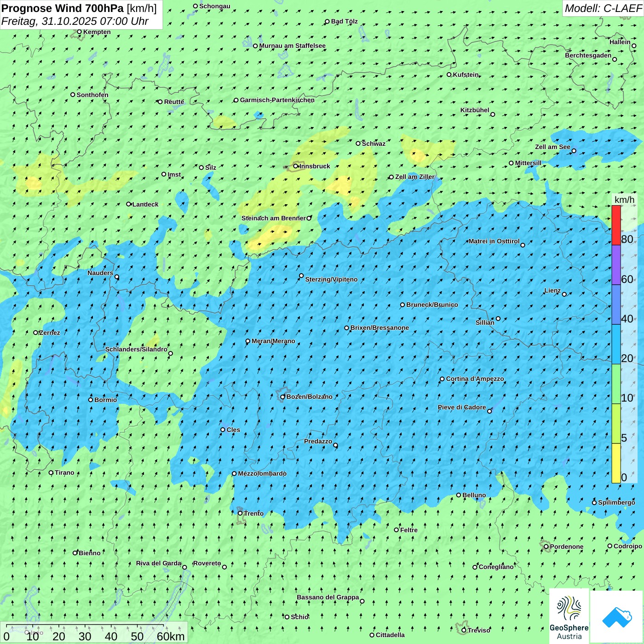
Task: Click the 'Modell: C-LAEF' label
Action: coord(603,8)
